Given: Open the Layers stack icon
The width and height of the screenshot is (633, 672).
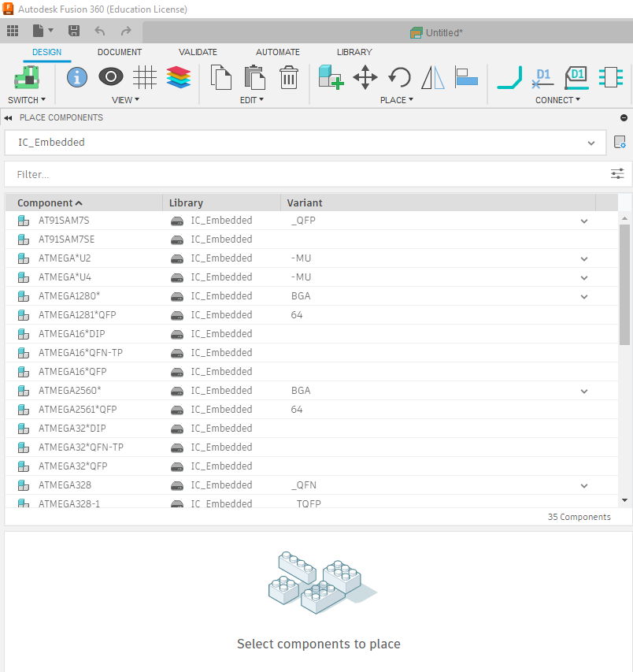Looking at the screenshot, I should point(179,77).
